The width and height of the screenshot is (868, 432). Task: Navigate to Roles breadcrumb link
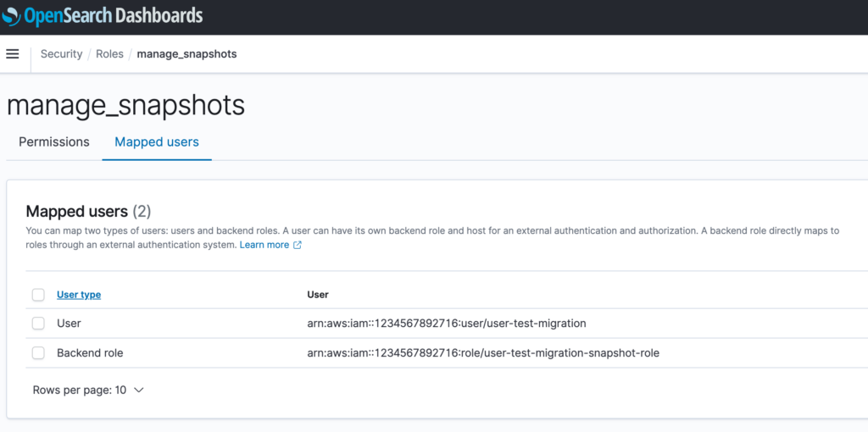[x=109, y=54]
